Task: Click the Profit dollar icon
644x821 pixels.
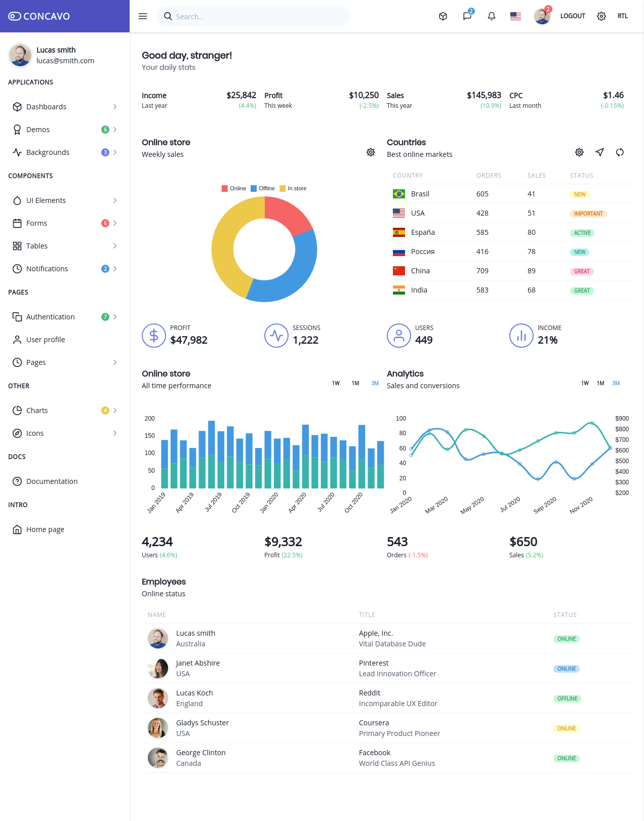Action: (154, 336)
